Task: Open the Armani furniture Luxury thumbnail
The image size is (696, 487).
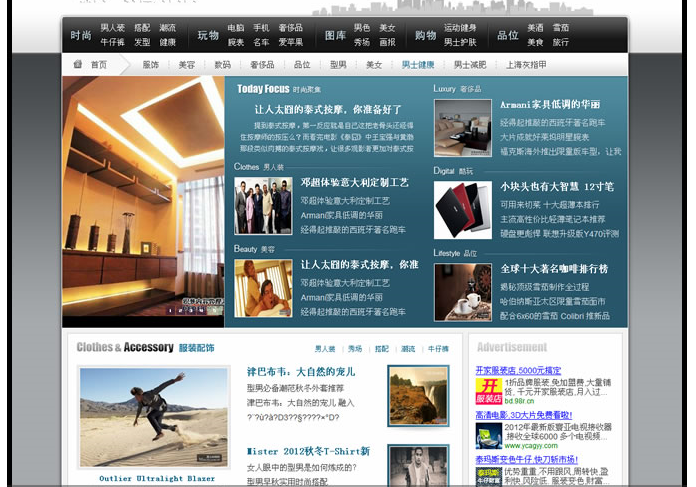Action: [463, 128]
